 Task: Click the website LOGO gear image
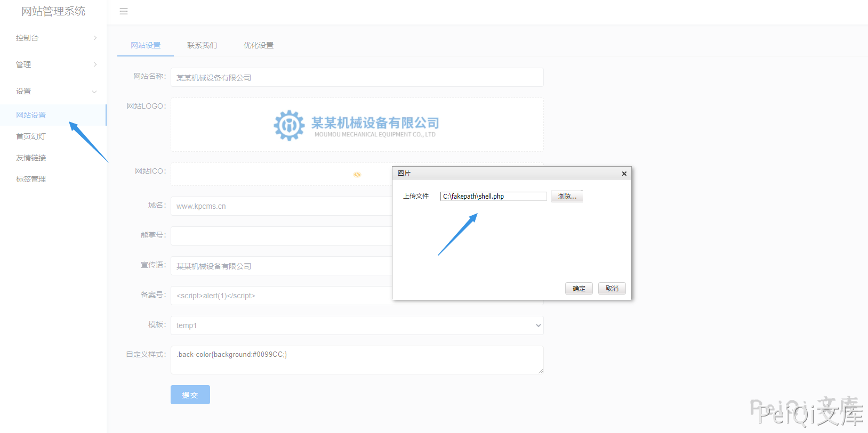(290, 125)
